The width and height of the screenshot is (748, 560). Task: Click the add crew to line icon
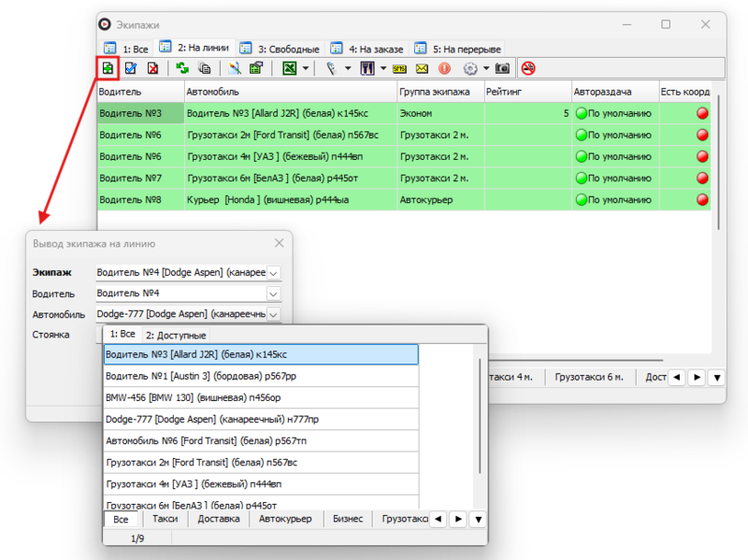point(108,68)
